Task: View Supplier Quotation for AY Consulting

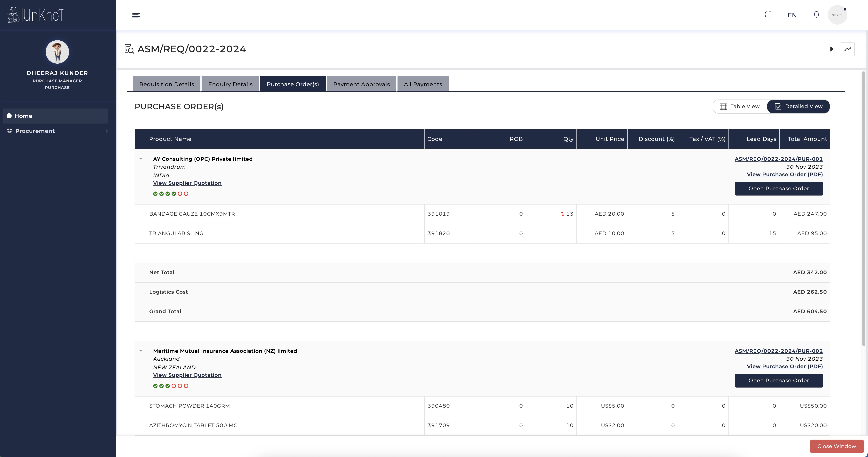Action: click(x=187, y=183)
